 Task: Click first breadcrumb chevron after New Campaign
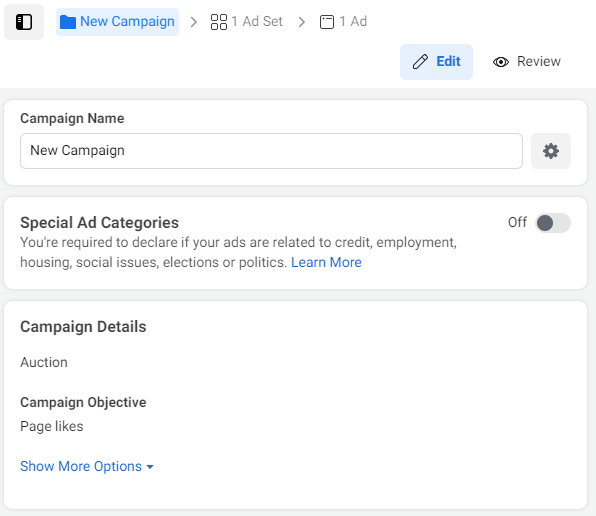194,22
